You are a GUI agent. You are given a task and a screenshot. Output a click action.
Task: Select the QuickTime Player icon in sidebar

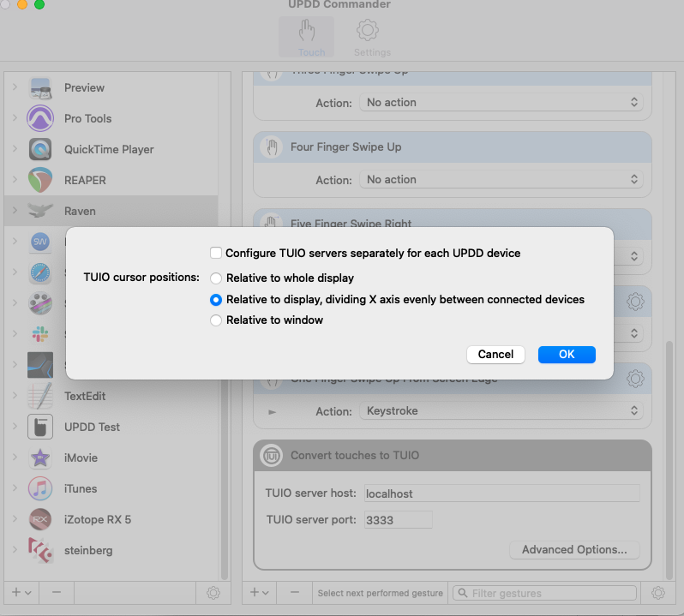tap(40, 149)
